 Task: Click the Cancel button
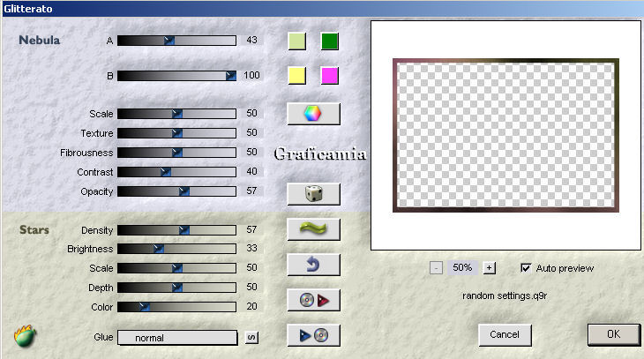(505, 335)
